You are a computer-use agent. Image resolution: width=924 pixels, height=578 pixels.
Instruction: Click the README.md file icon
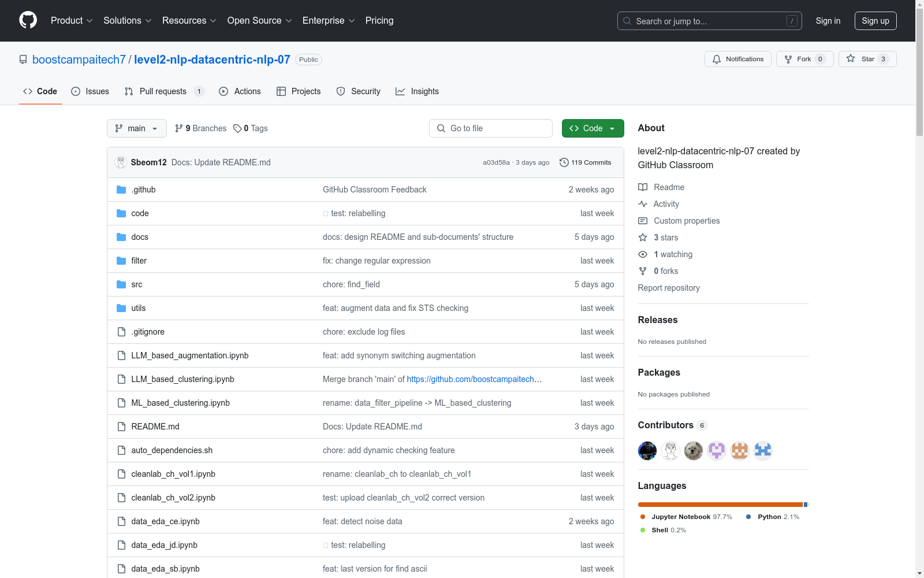(x=121, y=427)
